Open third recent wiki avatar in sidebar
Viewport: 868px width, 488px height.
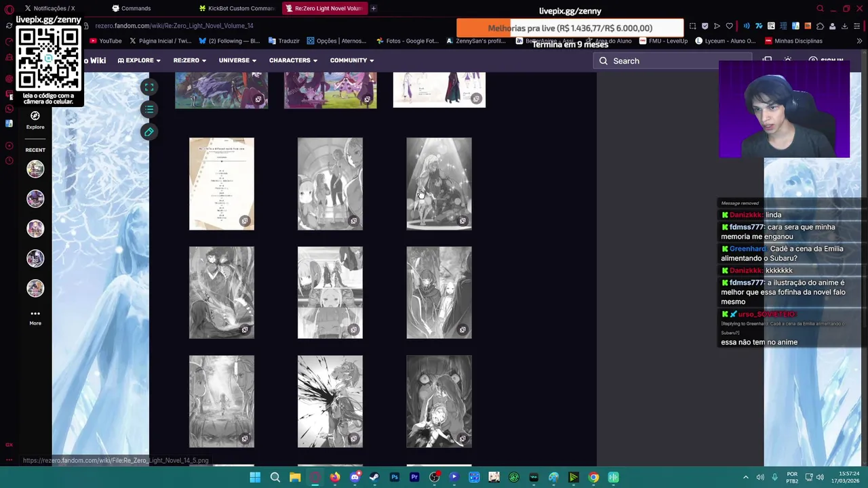35,228
